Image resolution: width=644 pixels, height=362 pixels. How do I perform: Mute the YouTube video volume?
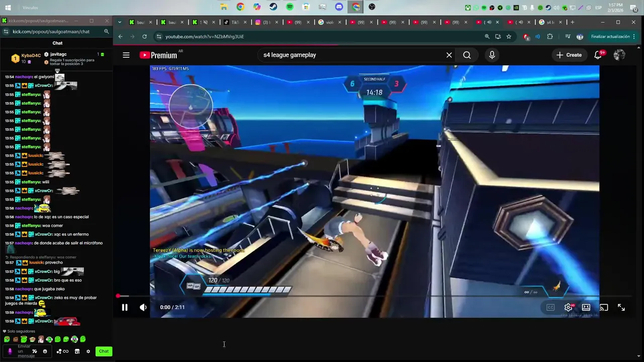click(x=143, y=307)
